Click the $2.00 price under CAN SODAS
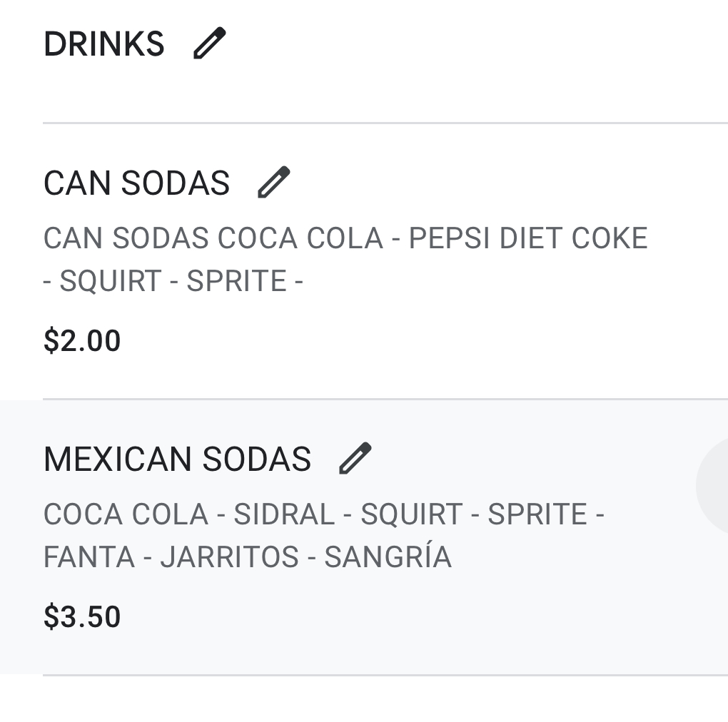 click(82, 341)
